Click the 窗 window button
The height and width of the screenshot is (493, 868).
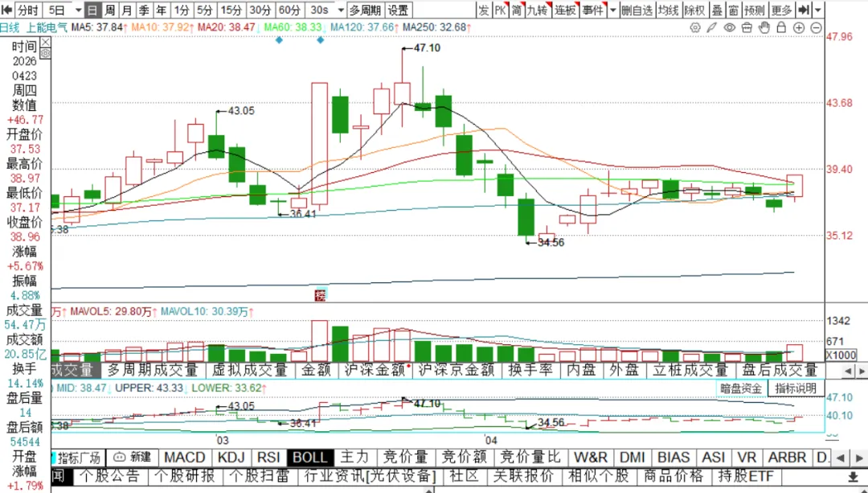pos(734,10)
